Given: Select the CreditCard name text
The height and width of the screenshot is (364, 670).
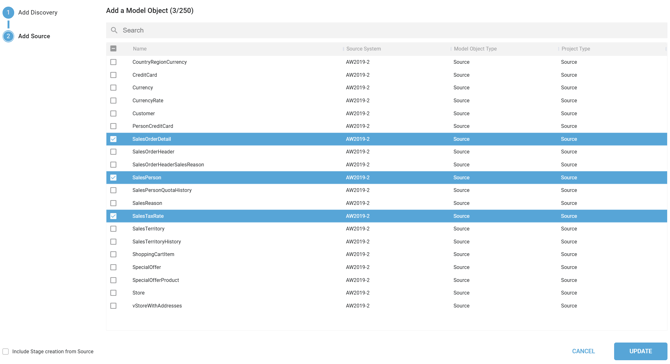Looking at the screenshot, I should tap(145, 75).
